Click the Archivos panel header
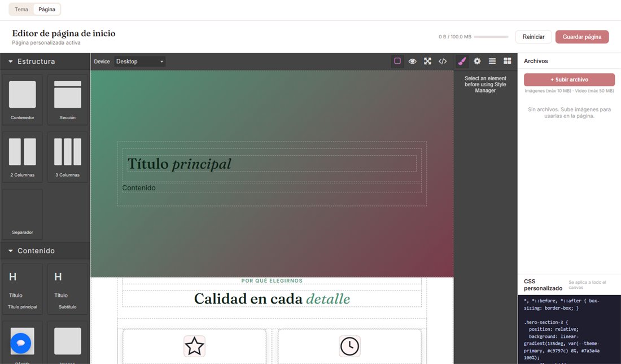621x364 pixels. pyautogui.click(x=536, y=61)
